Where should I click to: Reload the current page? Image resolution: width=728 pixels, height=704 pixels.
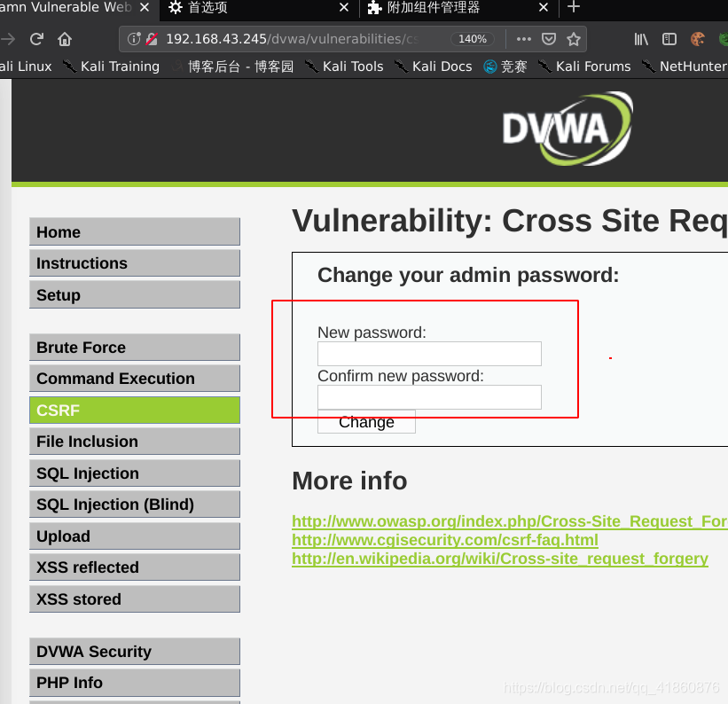pyautogui.click(x=36, y=39)
